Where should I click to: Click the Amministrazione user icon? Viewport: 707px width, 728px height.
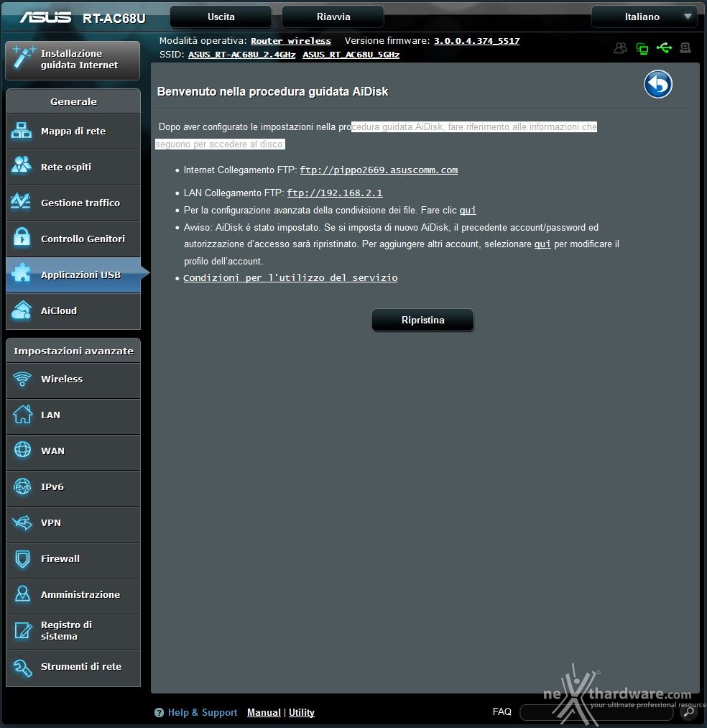click(x=22, y=594)
